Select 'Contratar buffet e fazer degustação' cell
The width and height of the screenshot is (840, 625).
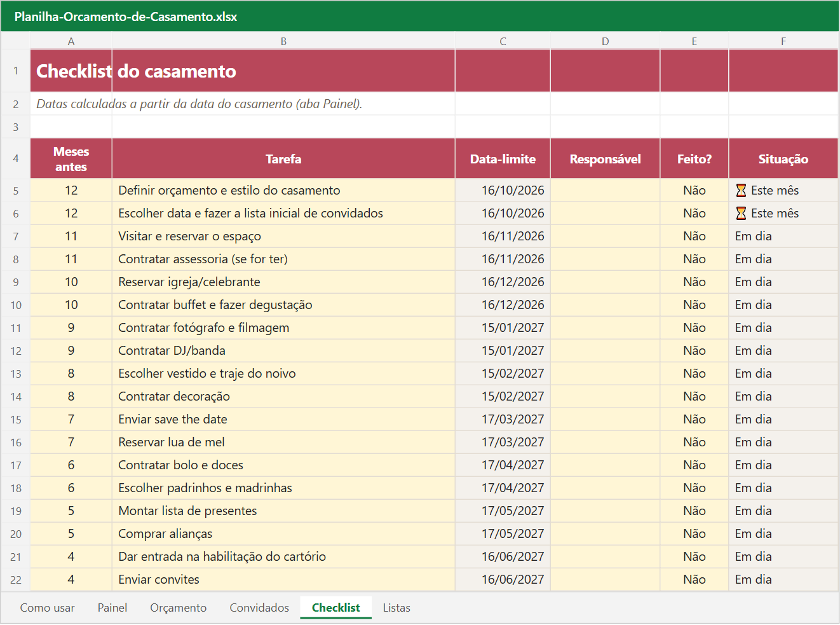(x=283, y=305)
